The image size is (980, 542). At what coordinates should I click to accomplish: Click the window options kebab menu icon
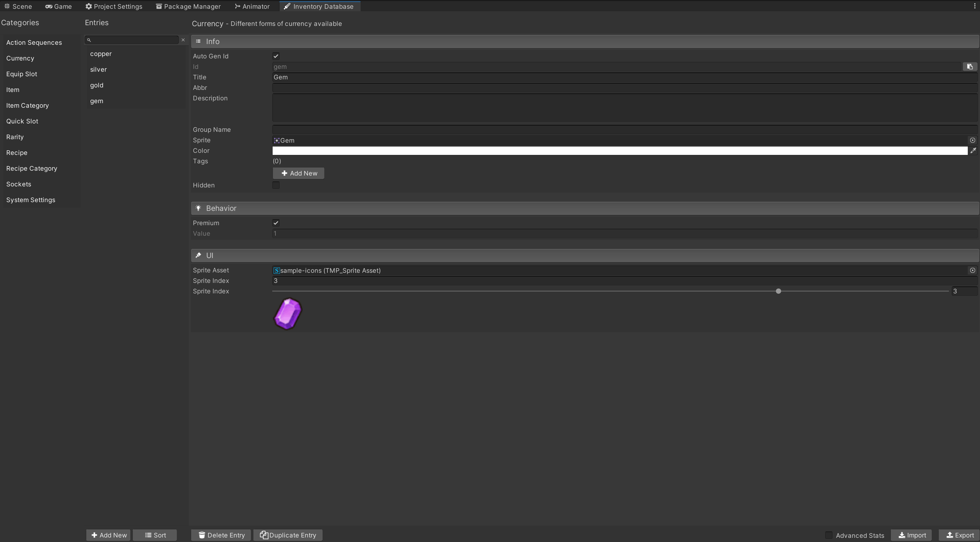974,6
